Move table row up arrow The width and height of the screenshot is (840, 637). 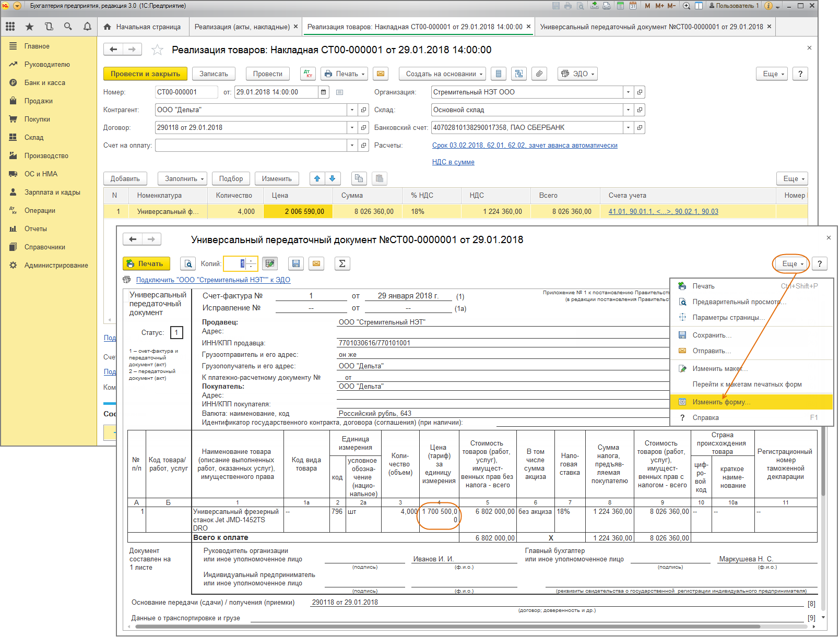click(317, 179)
